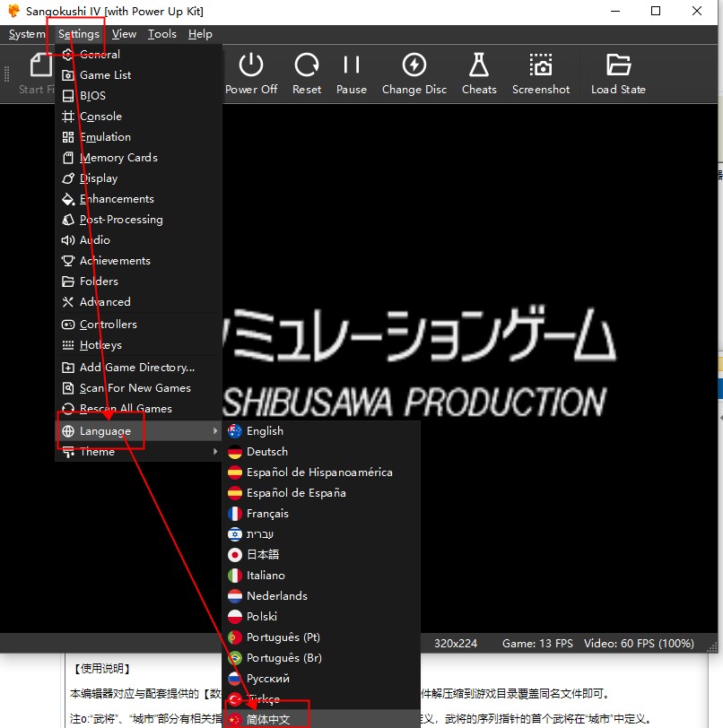This screenshot has width=723, height=728.
Task: Click Add Game Directory... entry
Action: (137, 368)
